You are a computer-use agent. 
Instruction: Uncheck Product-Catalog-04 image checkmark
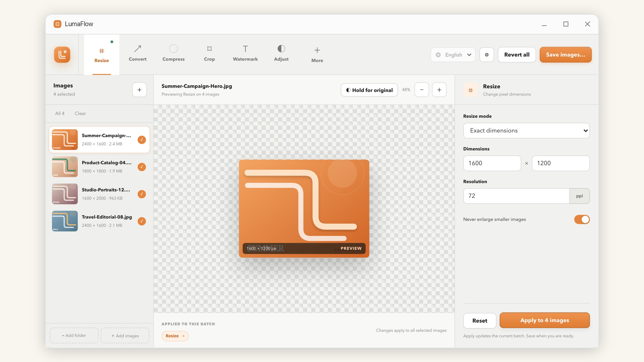tap(142, 167)
